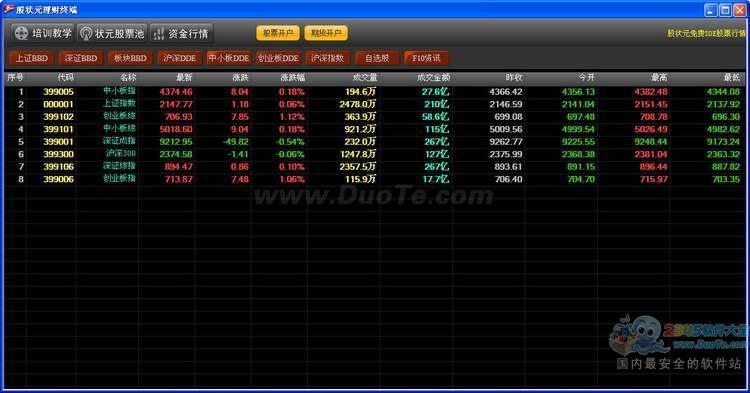This screenshot has height=393, width=750.
Task: Sort by the 最新 column header
Action: click(x=184, y=77)
